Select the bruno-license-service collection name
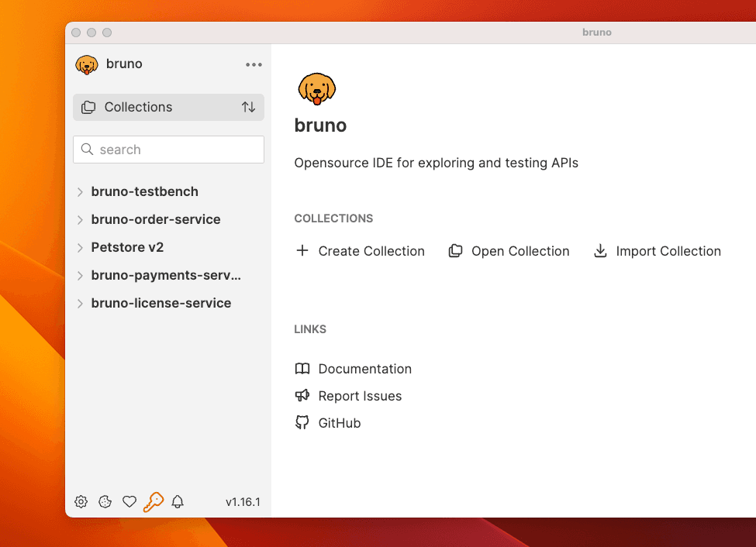This screenshot has width=756, height=547. [x=161, y=303]
